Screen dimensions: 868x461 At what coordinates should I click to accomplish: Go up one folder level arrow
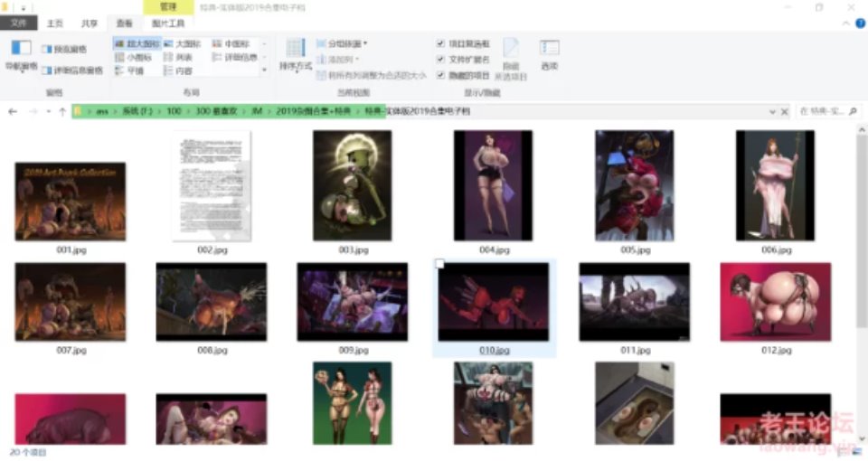(62, 112)
